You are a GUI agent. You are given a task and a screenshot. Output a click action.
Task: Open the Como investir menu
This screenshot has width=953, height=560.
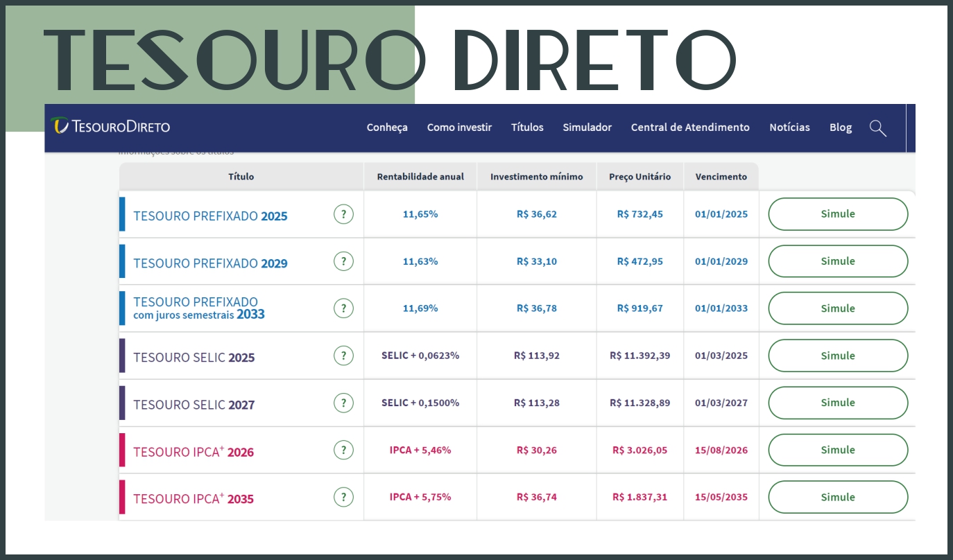[x=459, y=128]
